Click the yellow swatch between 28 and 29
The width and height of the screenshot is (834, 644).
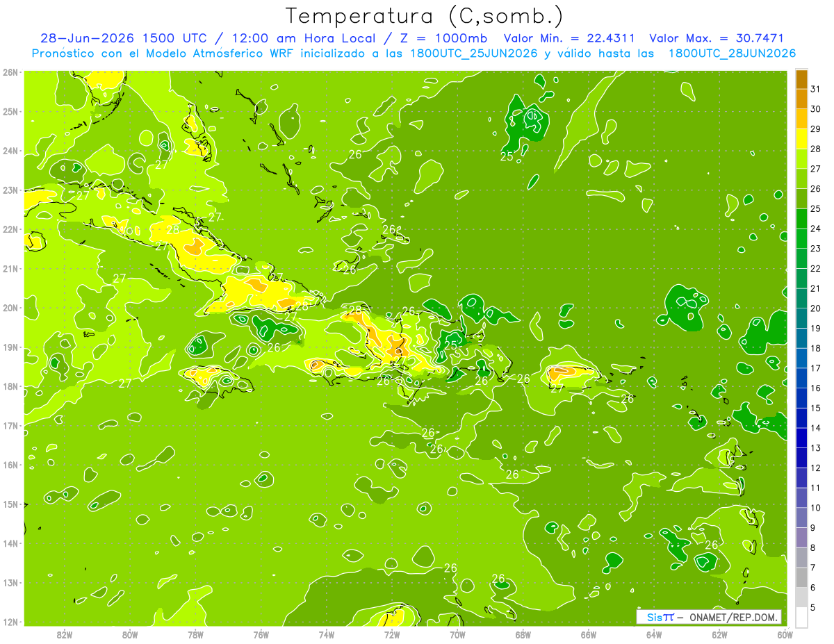click(801, 139)
